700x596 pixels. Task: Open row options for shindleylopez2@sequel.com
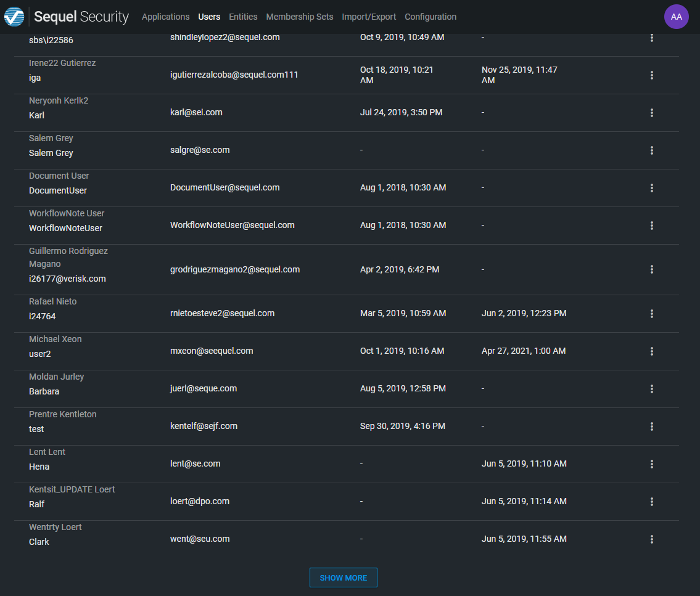[x=651, y=38]
